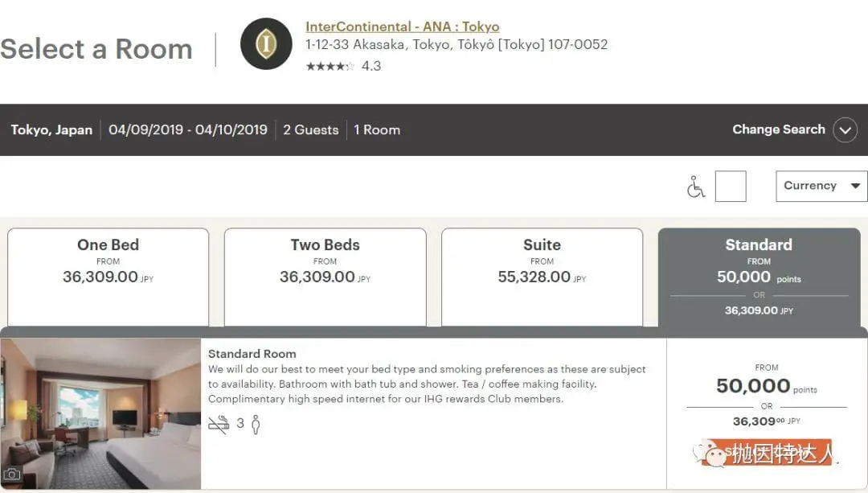Click the 2 Guests search field
868x493 pixels.
tap(310, 129)
